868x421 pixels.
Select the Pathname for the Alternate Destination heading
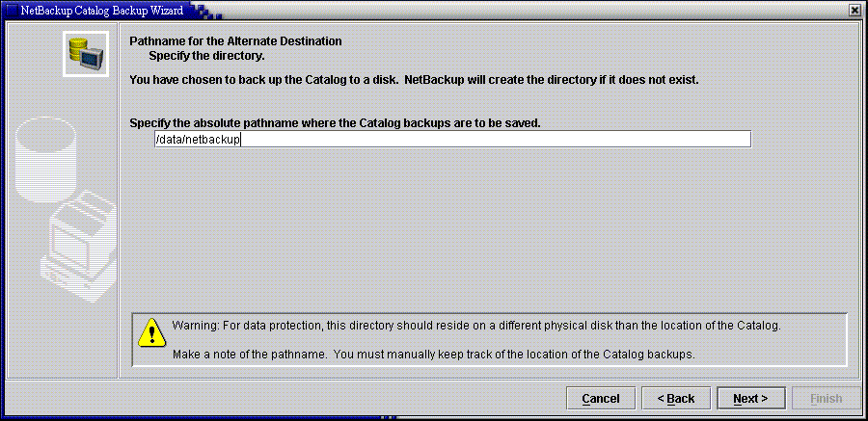click(x=235, y=41)
